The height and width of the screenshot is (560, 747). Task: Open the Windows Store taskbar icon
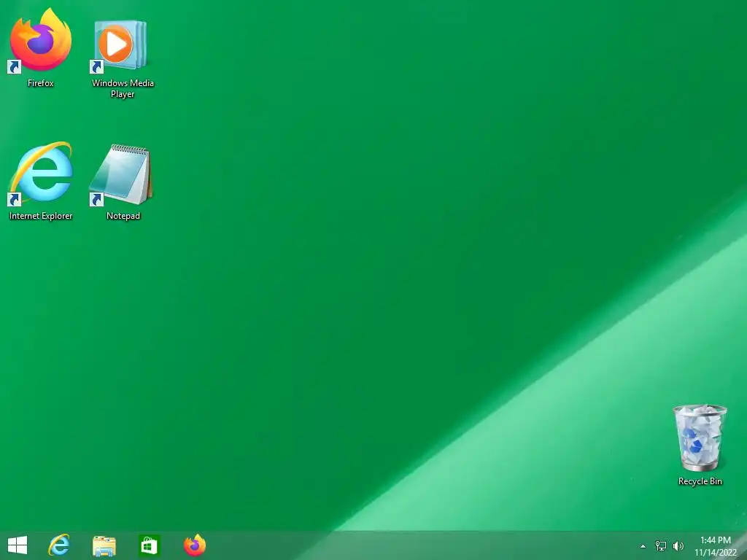(x=149, y=545)
